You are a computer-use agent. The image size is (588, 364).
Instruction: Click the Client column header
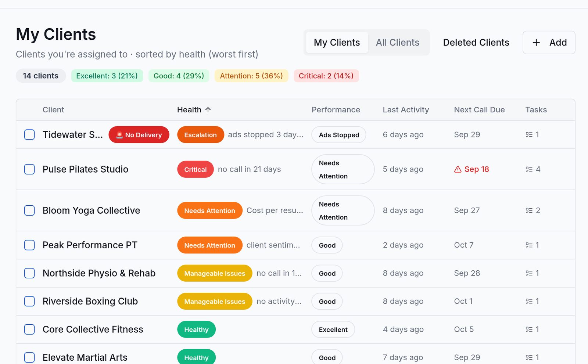(53, 110)
